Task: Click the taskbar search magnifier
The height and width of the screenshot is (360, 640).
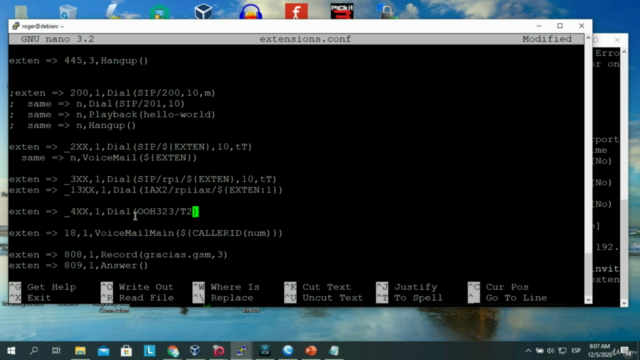Action: tap(34, 351)
